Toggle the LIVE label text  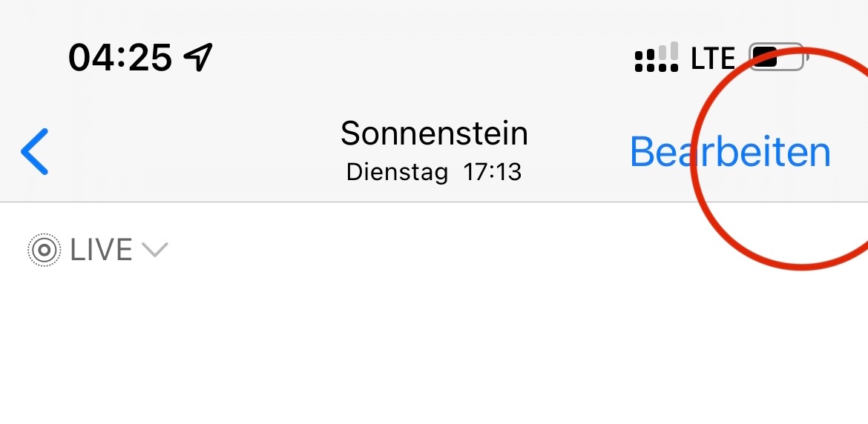(101, 251)
